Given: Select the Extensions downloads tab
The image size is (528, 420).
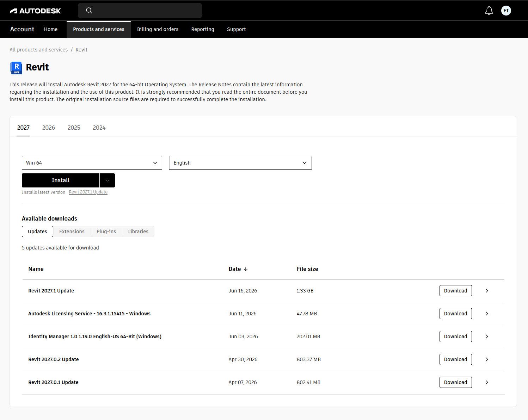Looking at the screenshot, I should 72,231.
